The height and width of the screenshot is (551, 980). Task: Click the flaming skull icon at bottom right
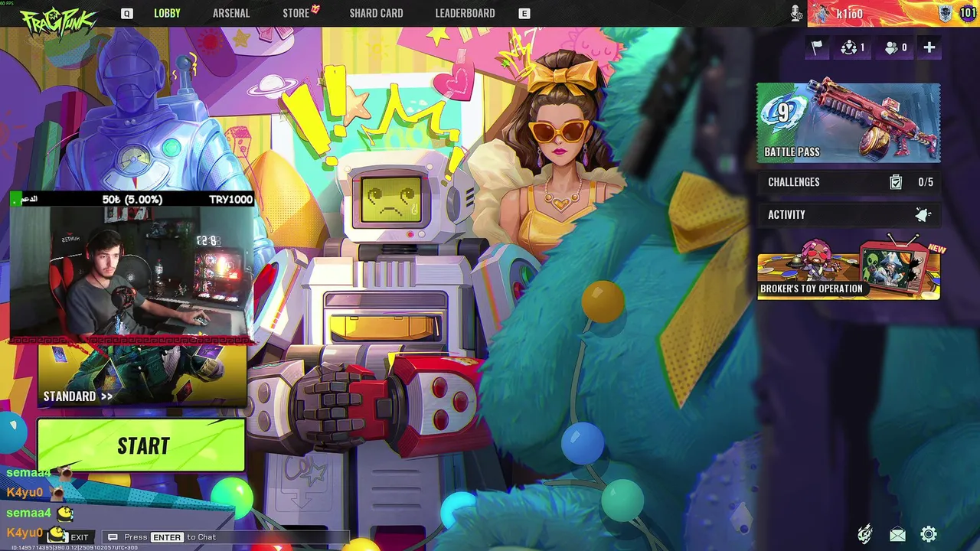coord(865,534)
